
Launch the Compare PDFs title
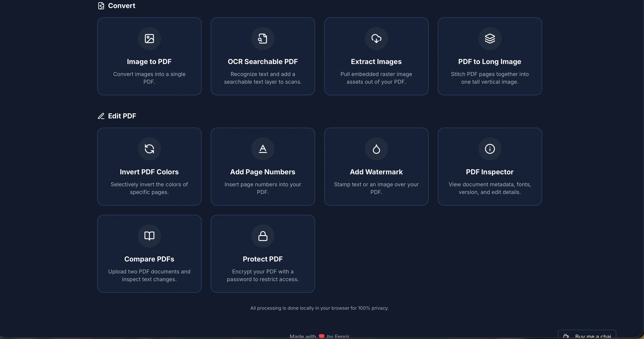(149, 259)
